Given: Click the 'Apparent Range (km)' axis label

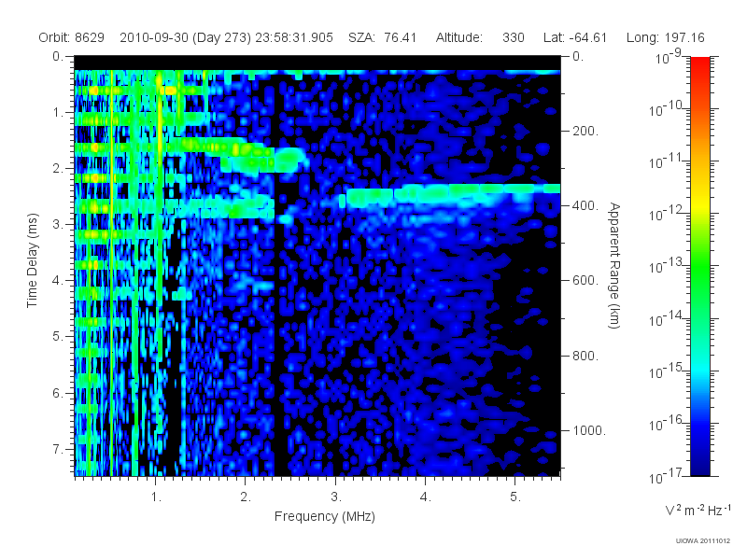Looking at the screenshot, I should coord(614,265).
